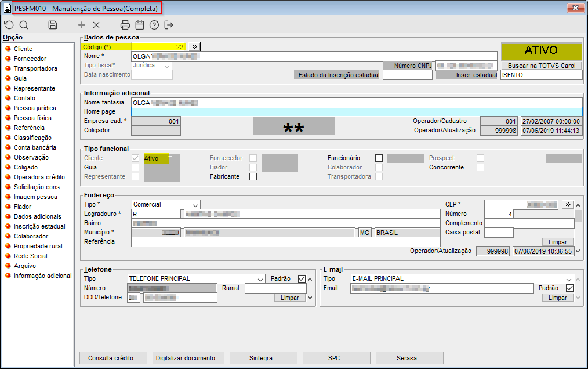Click the Inscr. estadual field showing ISENTO

click(542, 75)
